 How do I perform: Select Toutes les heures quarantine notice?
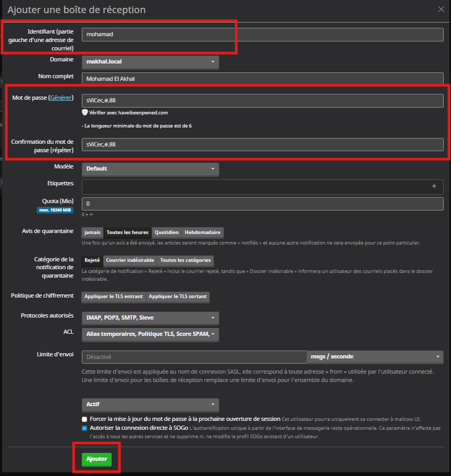(x=127, y=232)
